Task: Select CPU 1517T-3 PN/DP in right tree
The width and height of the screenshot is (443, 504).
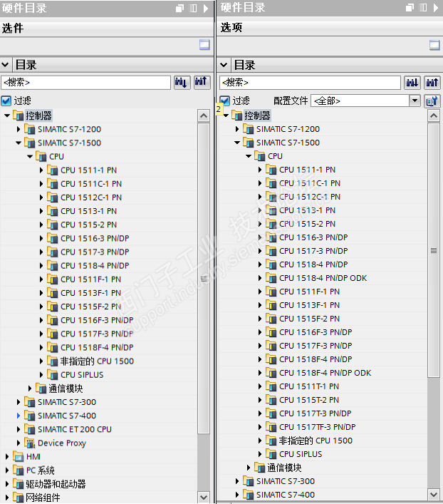Action: (x=315, y=413)
